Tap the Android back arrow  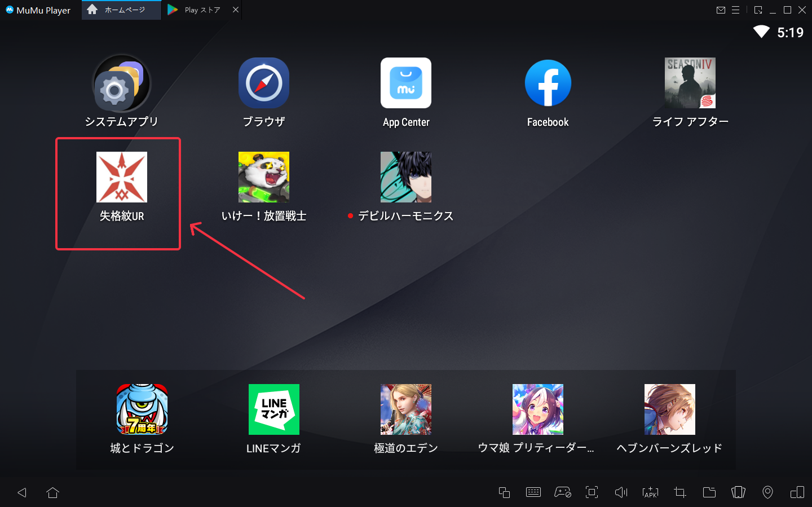(x=22, y=492)
